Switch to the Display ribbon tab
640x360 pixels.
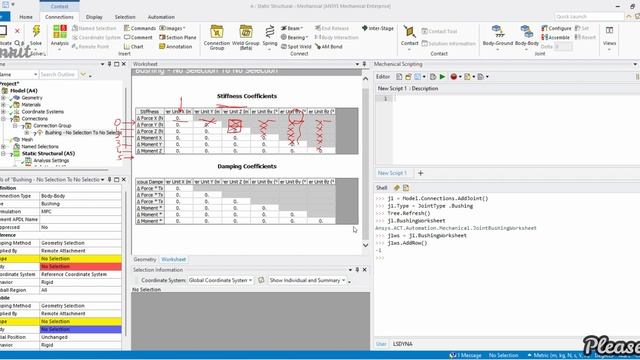[x=94, y=17]
